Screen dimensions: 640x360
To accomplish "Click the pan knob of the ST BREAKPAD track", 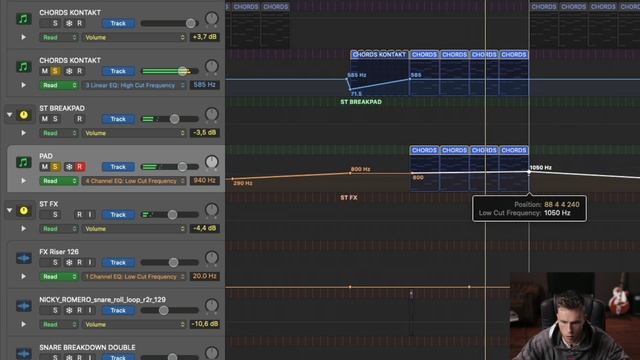I will click(x=211, y=114).
